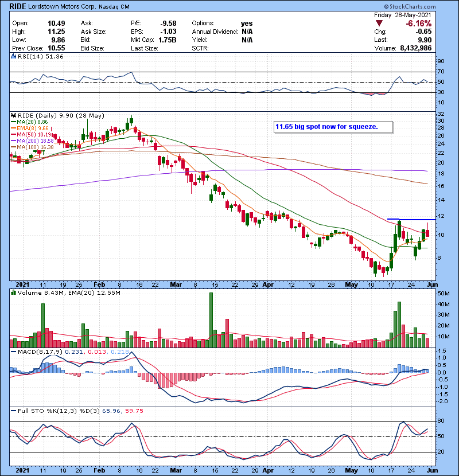Viewport: 459px width, 476px height.
Task: Click the May label on price chart axis
Action: click(352, 285)
